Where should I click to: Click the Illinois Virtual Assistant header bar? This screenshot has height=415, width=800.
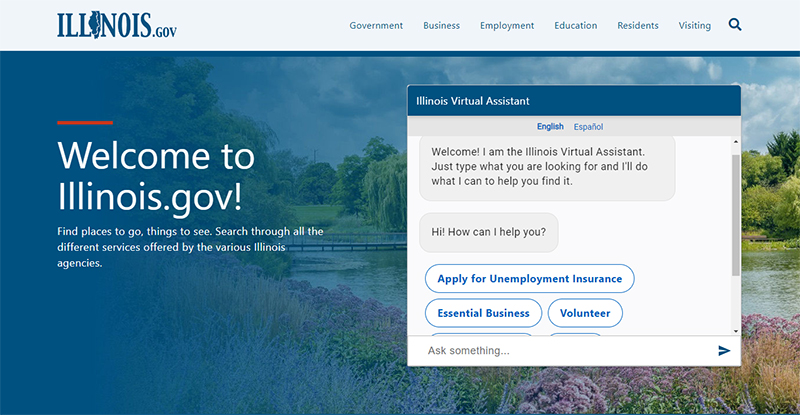tap(573, 101)
